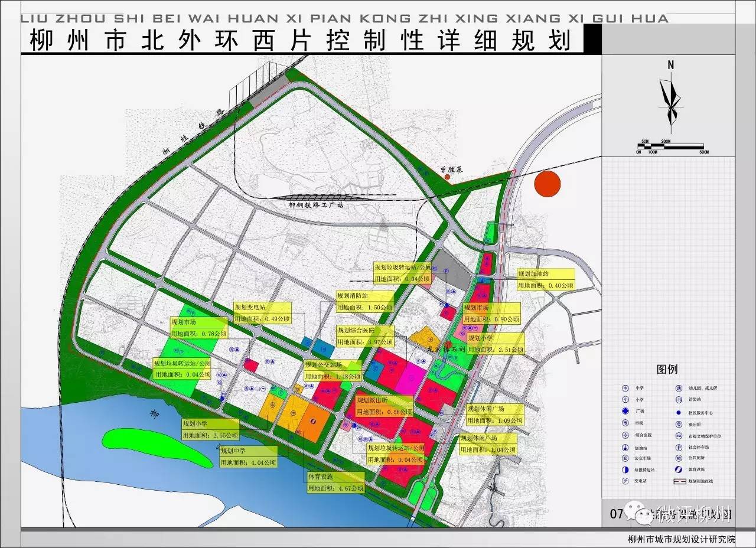The height and width of the screenshot is (548, 756).
Task: Select the 社会停车场 P legend symbol
Action: tap(679, 447)
